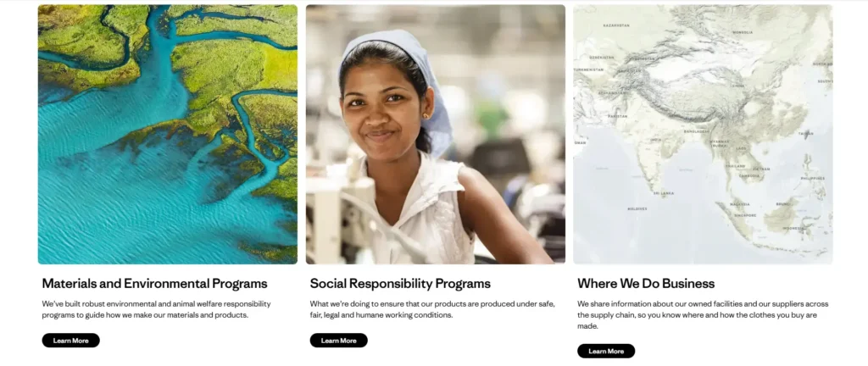Click the Sri Lanka label on the map
Viewport: 868px width, 366px height.
tap(664, 193)
